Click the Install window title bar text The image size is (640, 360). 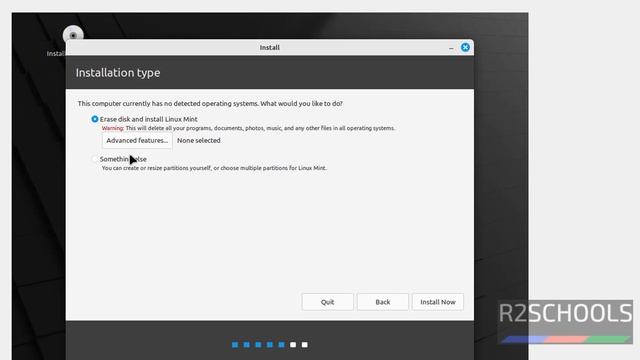pyautogui.click(x=270, y=47)
